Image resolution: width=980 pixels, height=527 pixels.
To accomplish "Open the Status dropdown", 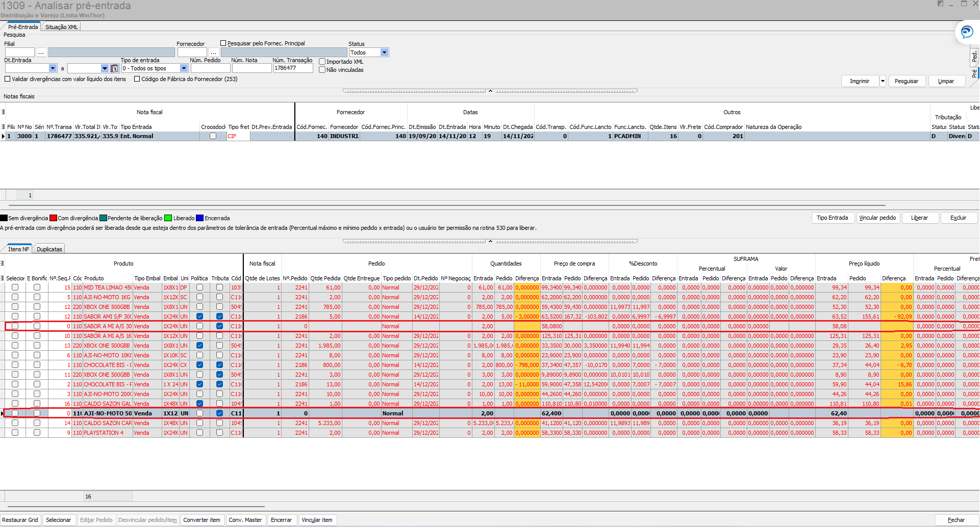I will tap(384, 52).
